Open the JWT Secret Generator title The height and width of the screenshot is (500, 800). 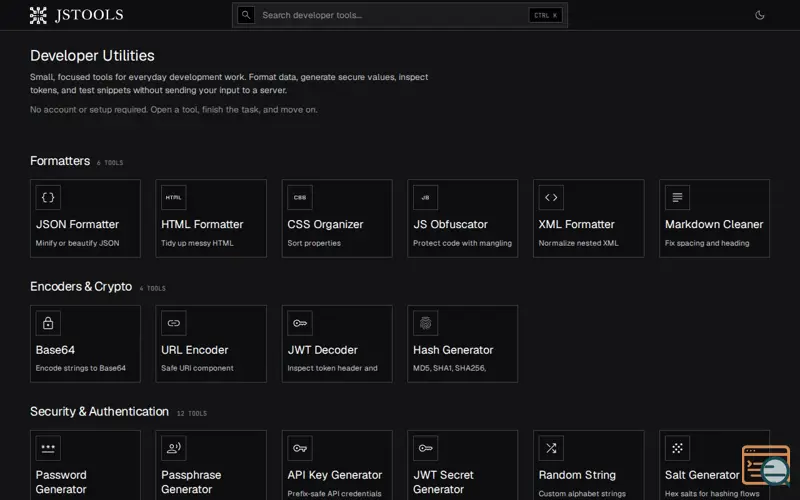[x=443, y=482]
